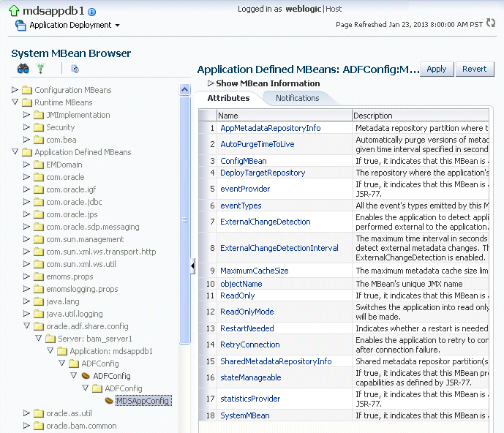Click the page refresh arrows icon
This screenshot has width=504, height=433.
(x=491, y=23)
